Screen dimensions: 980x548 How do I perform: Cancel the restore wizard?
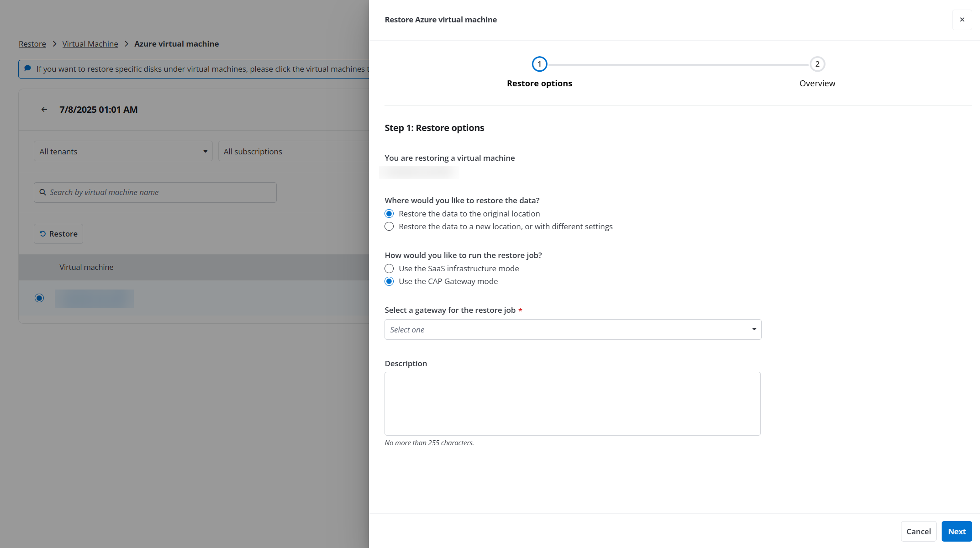[x=918, y=531]
